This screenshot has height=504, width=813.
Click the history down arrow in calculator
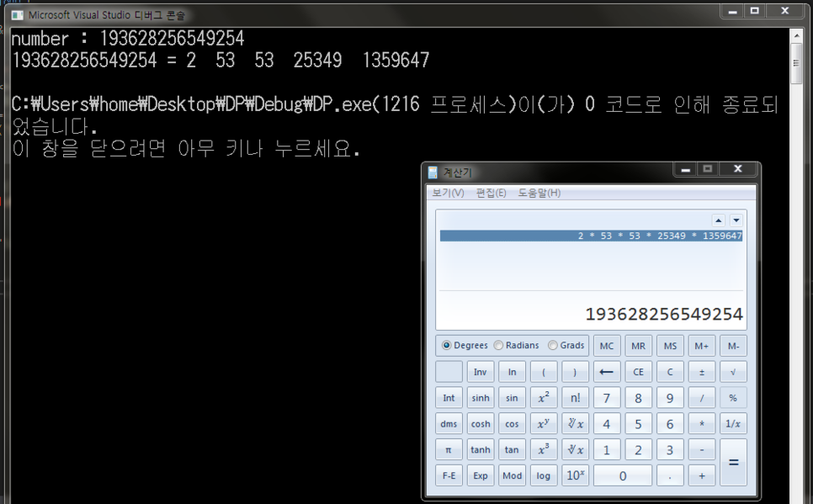tap(736, 220)
